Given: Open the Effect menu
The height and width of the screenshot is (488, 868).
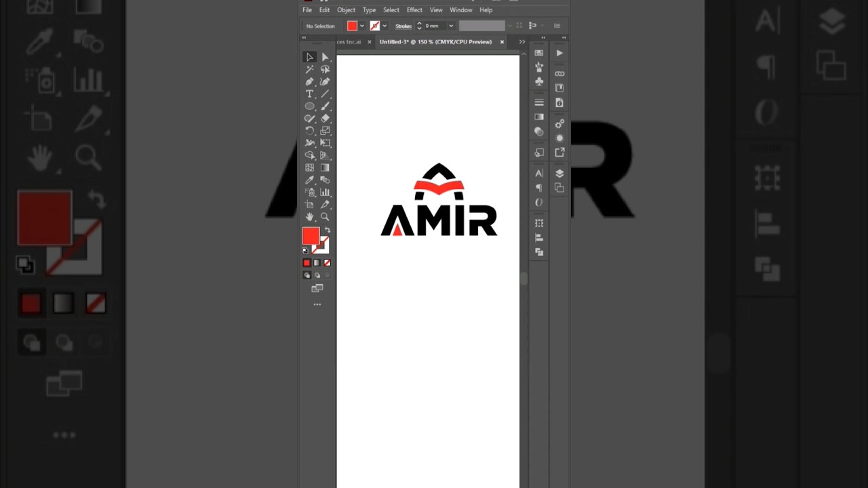Looking at the screenshot, I should (x=414, y=10).
